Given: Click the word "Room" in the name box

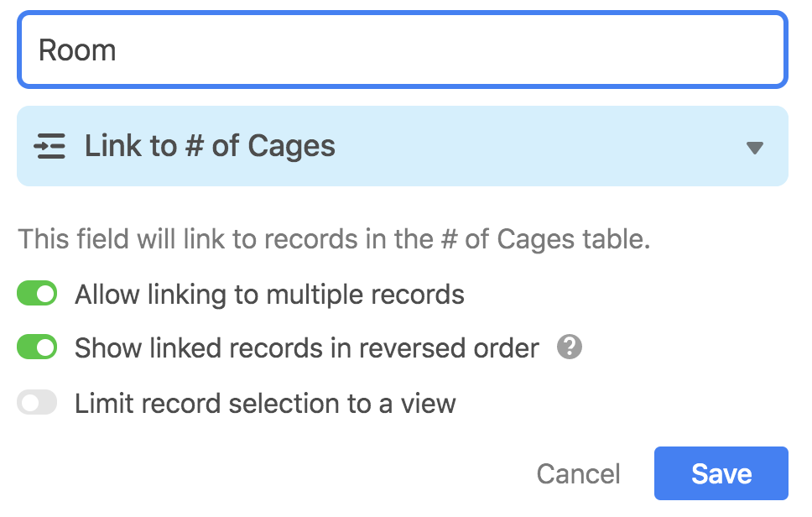Looking at the screenshot, I should point(77,50).
